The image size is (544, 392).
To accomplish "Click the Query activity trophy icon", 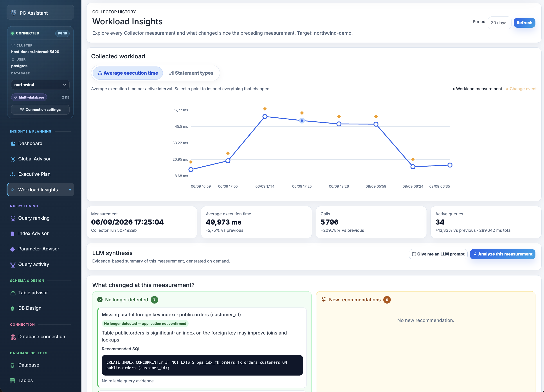I will point(13,264).
